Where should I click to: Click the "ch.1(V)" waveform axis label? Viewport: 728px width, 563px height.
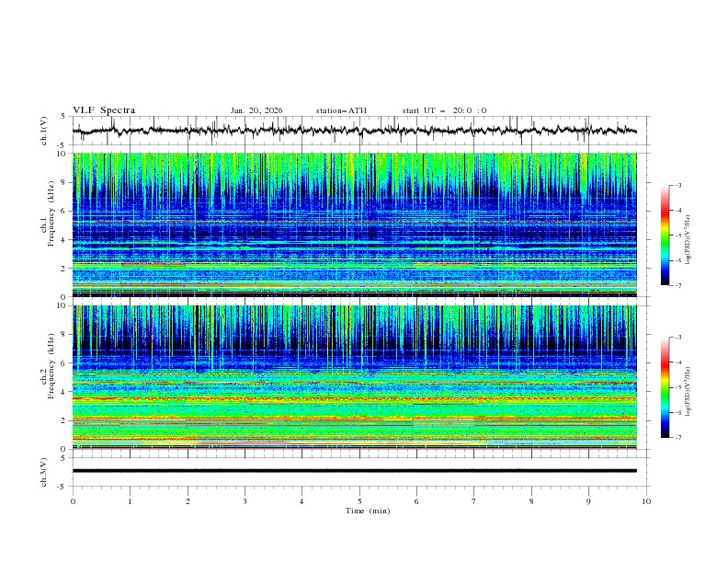44,131
